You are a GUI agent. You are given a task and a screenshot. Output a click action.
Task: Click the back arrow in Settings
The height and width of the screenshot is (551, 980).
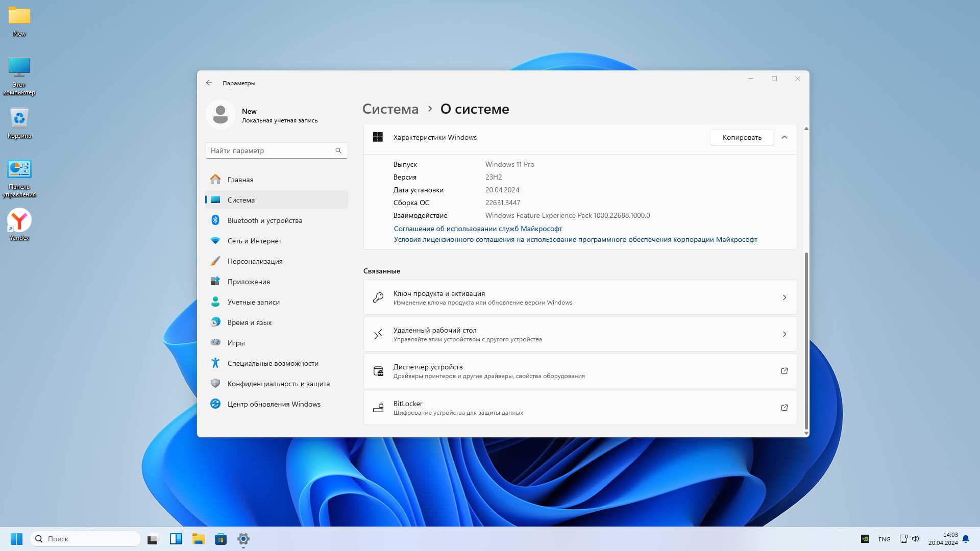coord(209,83)
